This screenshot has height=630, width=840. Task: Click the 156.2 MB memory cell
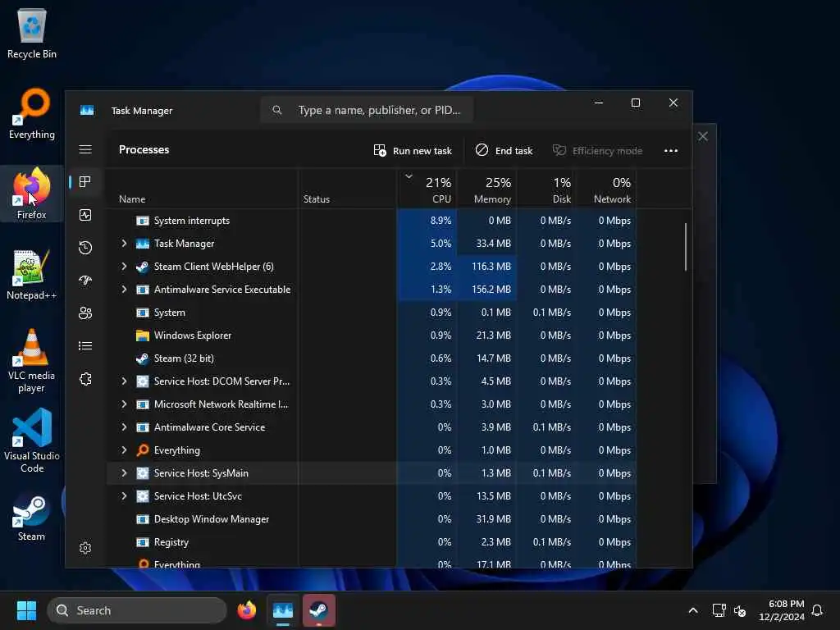[x=487, y=290]
